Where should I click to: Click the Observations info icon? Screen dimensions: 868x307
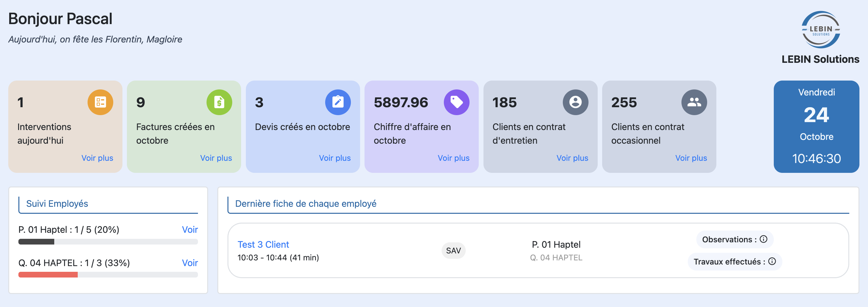pos(764,239)
